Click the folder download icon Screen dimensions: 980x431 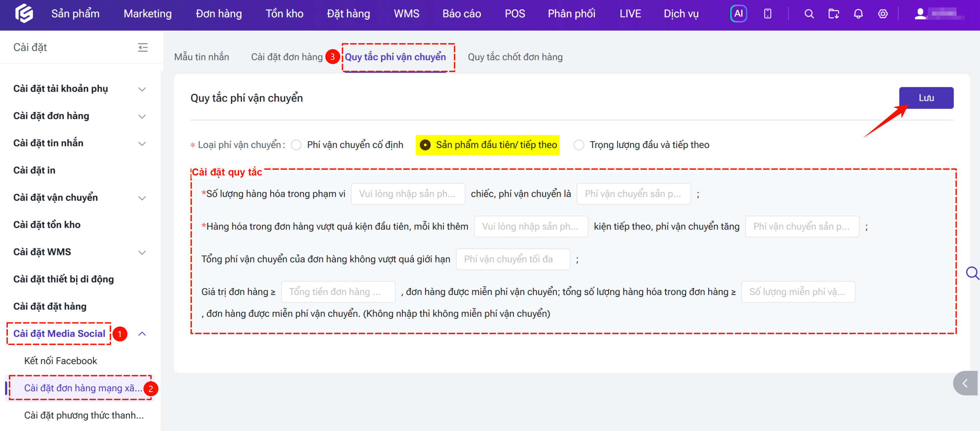[833, 14]
